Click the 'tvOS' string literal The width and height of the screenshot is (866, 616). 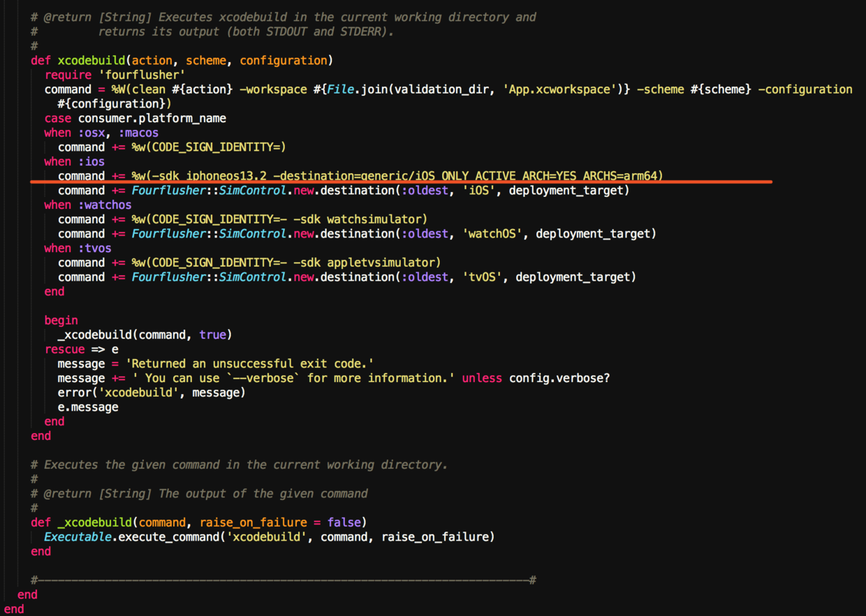click(483, 277)
